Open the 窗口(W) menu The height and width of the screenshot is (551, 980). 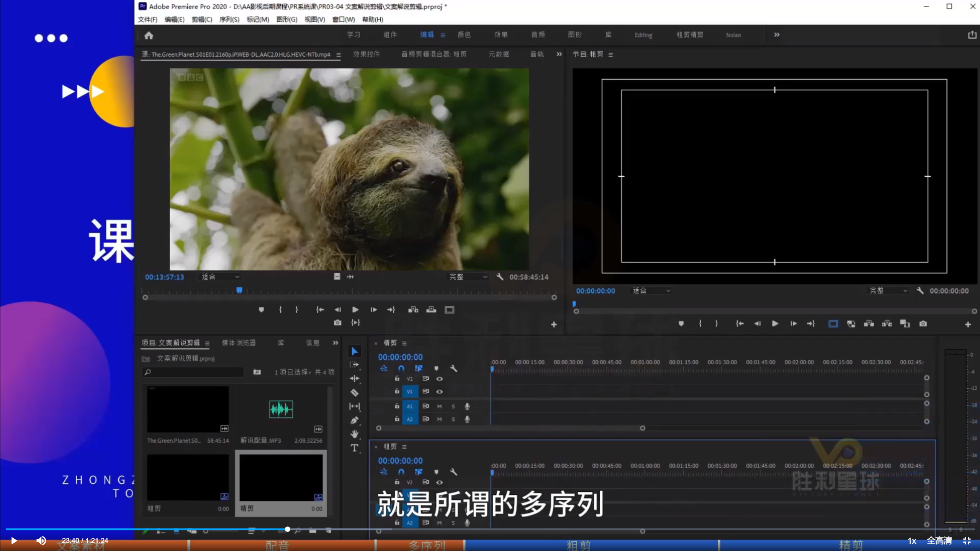344,19
